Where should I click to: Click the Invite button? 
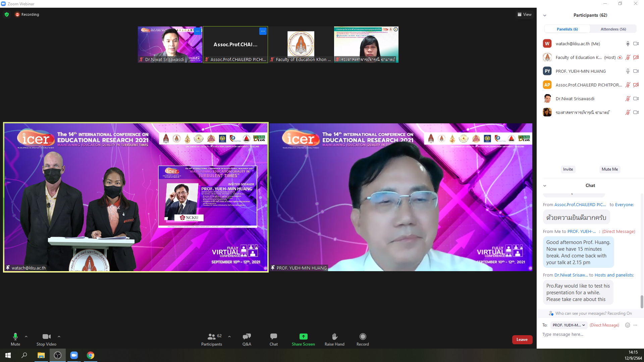point(568,169)
